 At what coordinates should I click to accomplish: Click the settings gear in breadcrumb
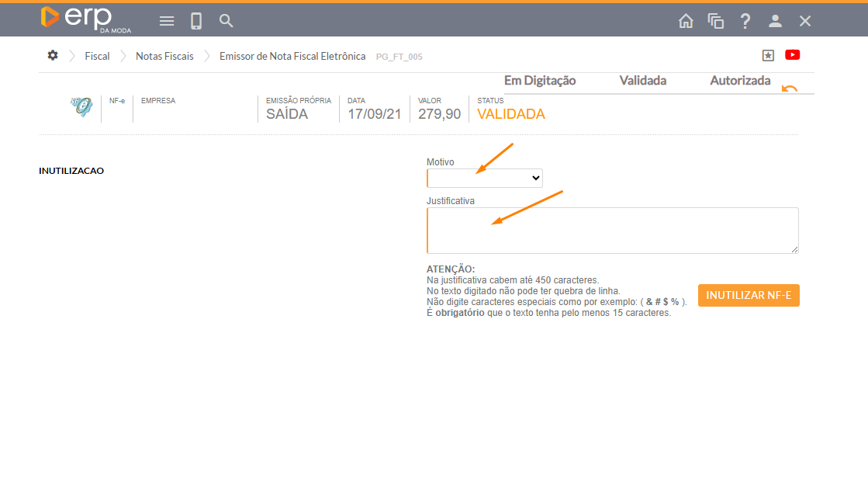coord(53,55)
